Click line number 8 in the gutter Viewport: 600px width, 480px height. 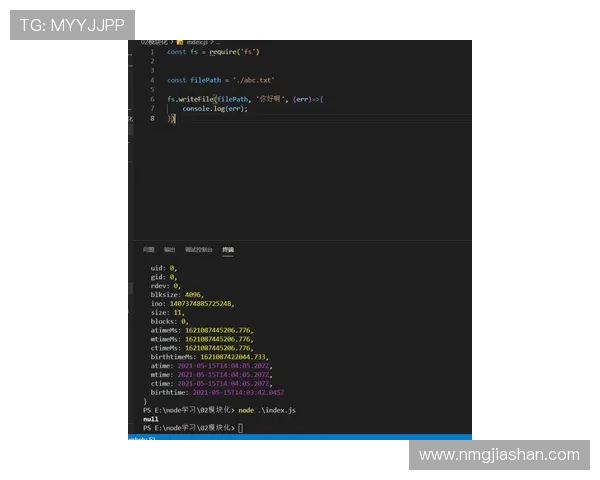pos(151,118)
